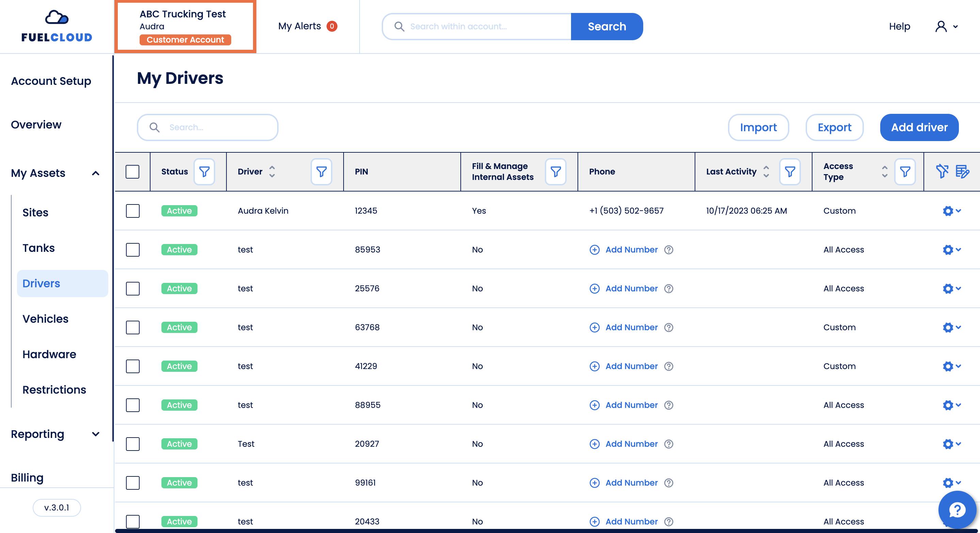Click help icon for PIN 41229 phone
The width and height of the screenshot is (980, 533).
tap(669, 366)
